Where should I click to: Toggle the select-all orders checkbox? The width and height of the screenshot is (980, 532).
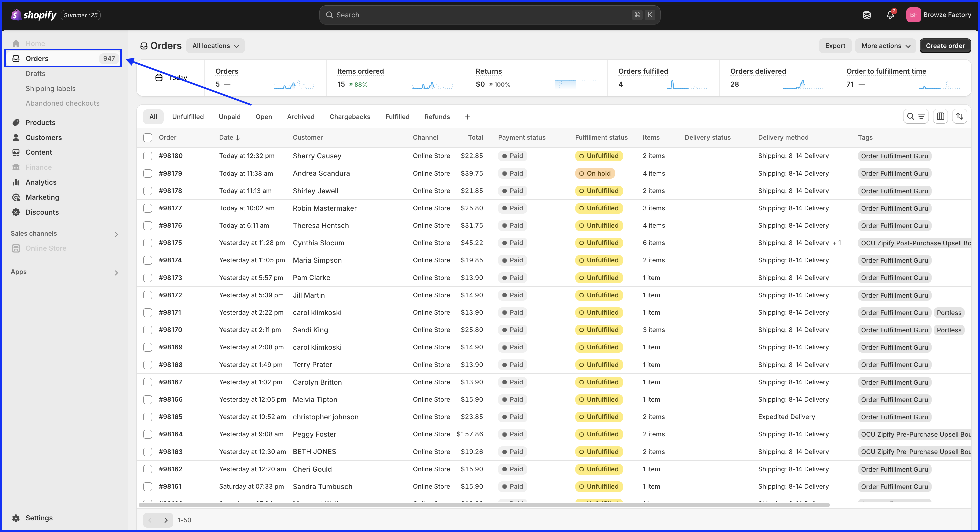click(148, 137)
